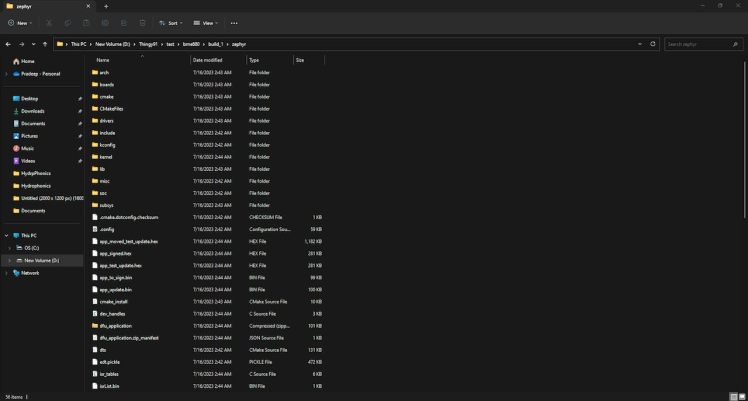Add a new tab with the plus icon

(x=106, y=6)
